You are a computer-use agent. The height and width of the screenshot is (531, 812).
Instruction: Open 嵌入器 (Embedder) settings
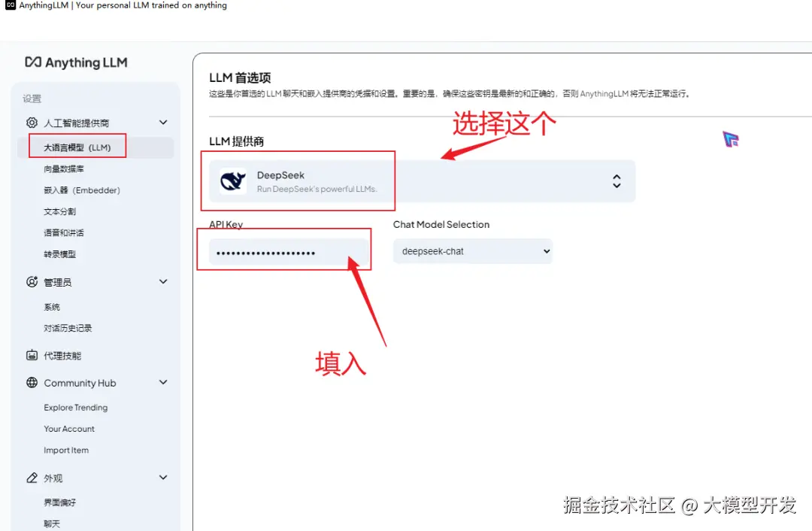pos(82,190)
